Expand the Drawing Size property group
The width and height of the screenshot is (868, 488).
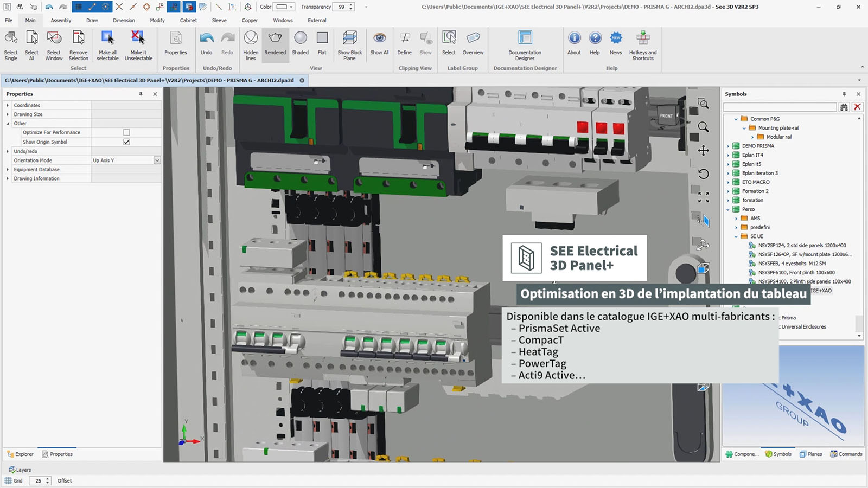(x=8, y=114)
